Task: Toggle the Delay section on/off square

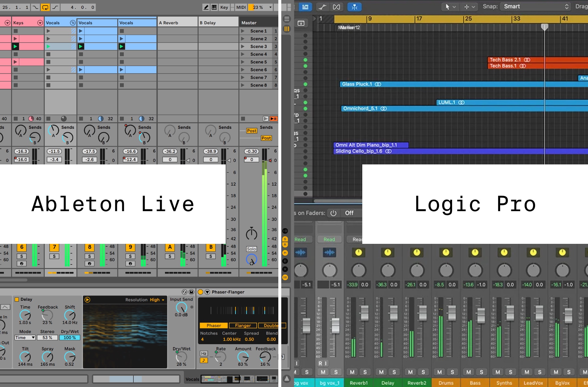Action: pyautogui.click(x=17, y=299)
